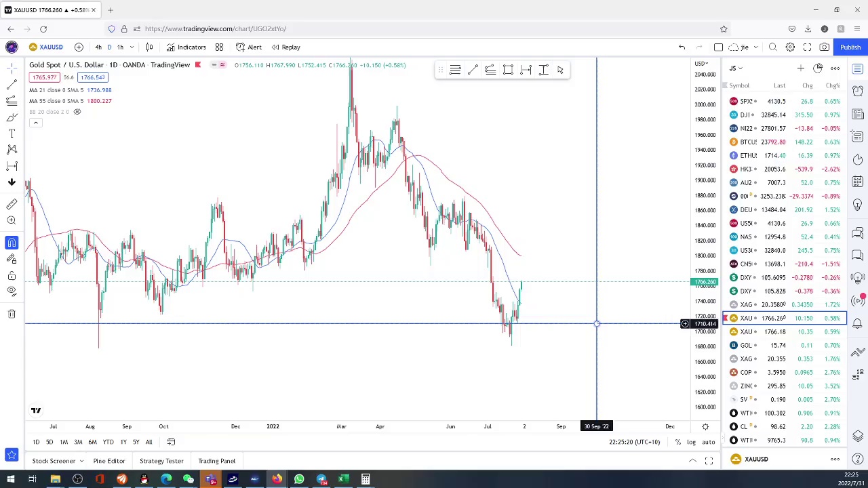Collapse the indicator legend
The image size is (868, 488).
tap(36, 123)
